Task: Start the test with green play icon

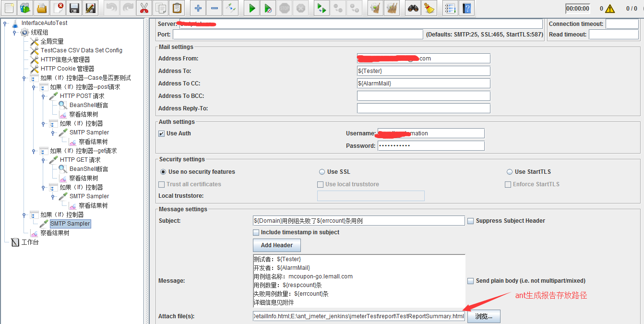Action: coord(251,8)
